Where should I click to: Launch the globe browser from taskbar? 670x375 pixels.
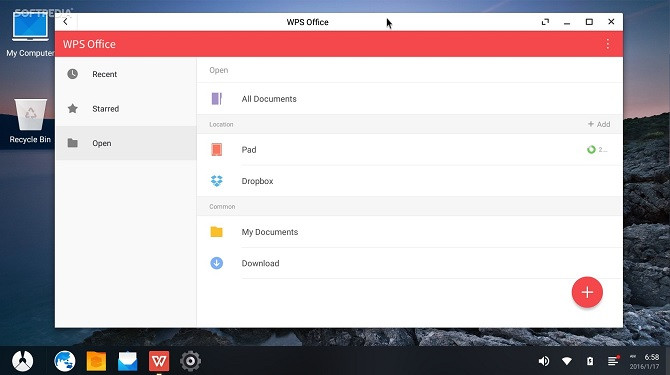coord(65,361)
